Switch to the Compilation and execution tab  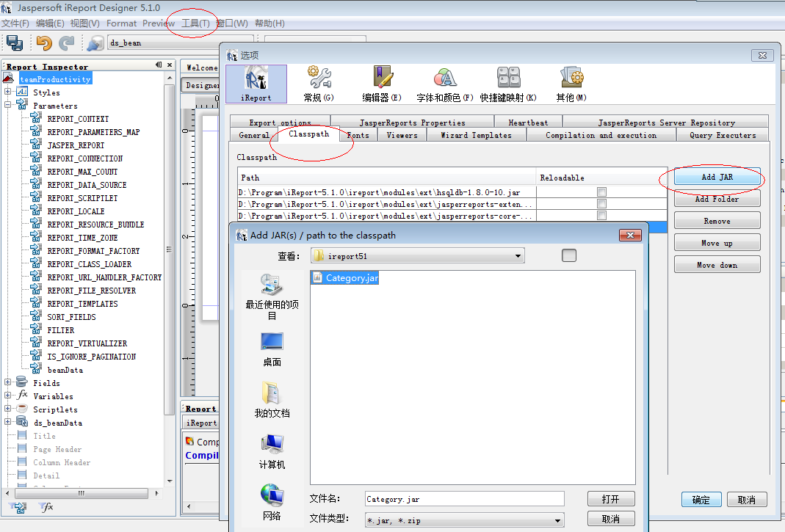[x=601, y=135]
